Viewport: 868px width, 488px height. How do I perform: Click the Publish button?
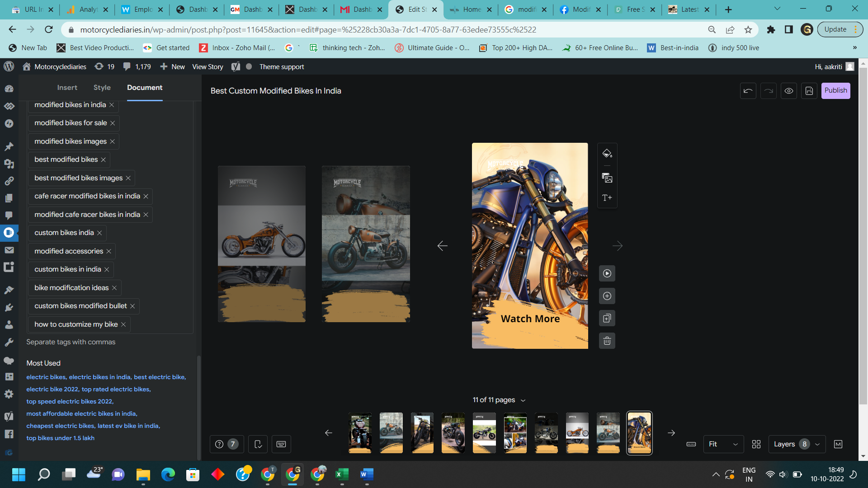[835, 90]
